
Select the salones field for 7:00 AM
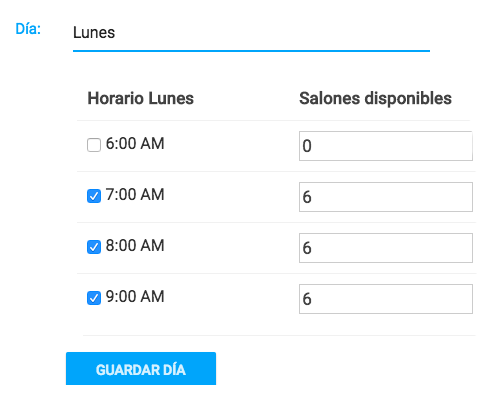(x=386, y=197)
